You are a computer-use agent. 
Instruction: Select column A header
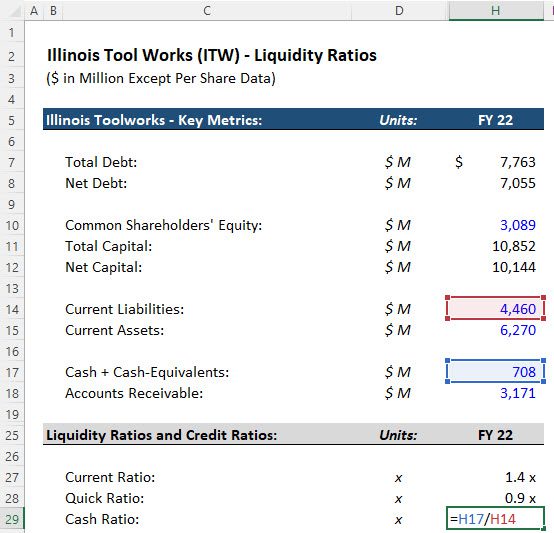pos(34,11)
